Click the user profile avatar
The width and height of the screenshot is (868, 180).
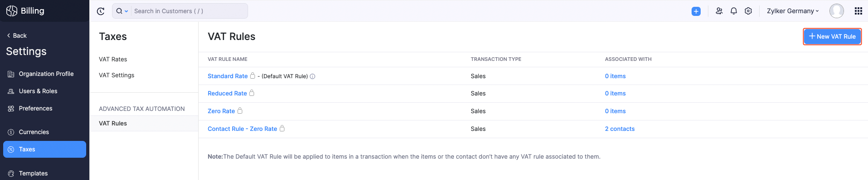point(837,11)
